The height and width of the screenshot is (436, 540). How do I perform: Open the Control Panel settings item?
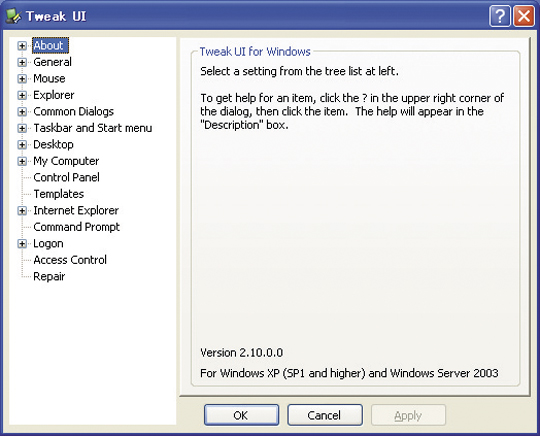click(66, 177)
